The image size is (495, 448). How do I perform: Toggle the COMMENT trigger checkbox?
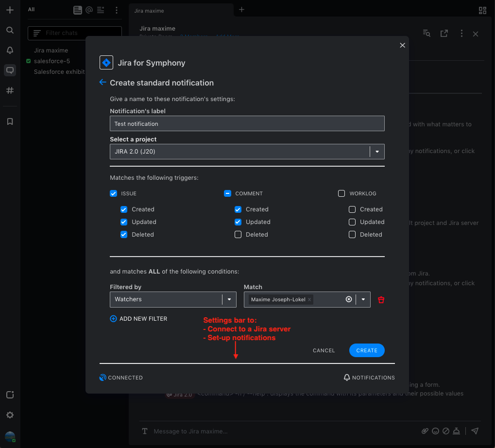point(228,193)
